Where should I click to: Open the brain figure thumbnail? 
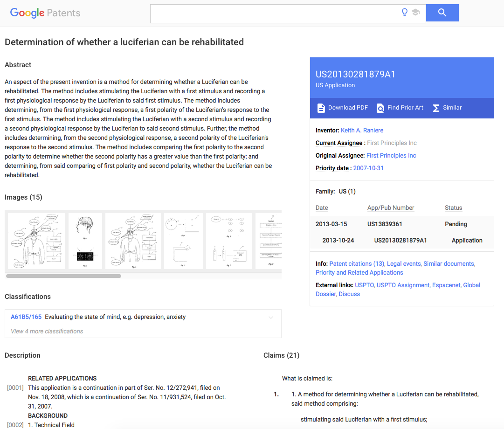click(x=85, y=241)
